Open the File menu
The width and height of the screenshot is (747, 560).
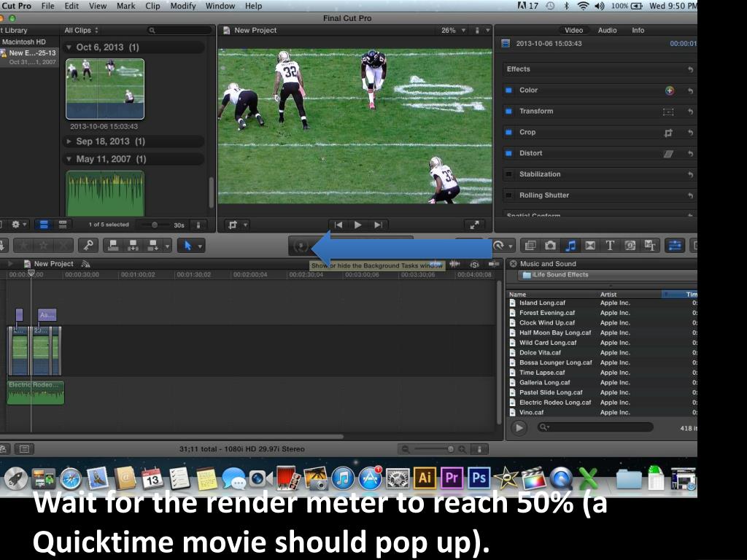(47, 6)
